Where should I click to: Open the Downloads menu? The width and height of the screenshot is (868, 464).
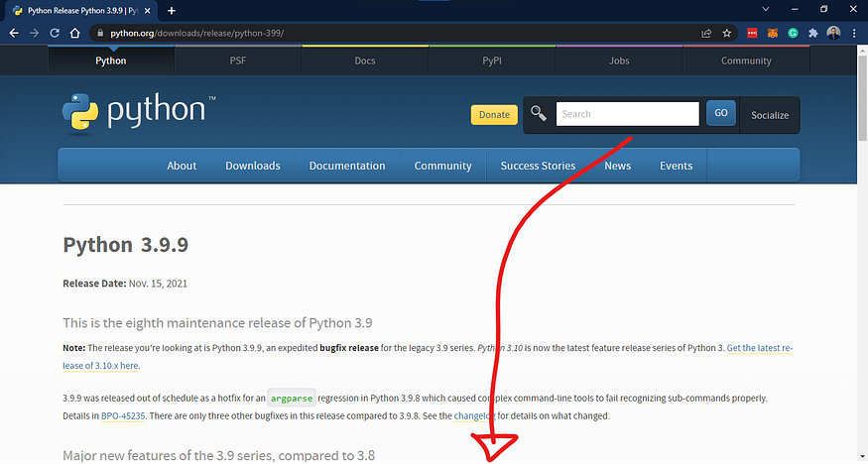click(253, 166)
